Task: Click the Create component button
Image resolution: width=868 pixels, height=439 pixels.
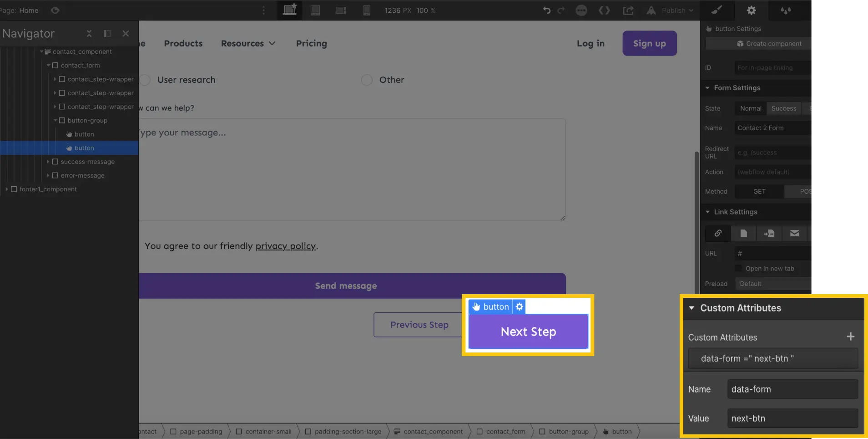Action: pyautogui.click(x=770, y=43)
